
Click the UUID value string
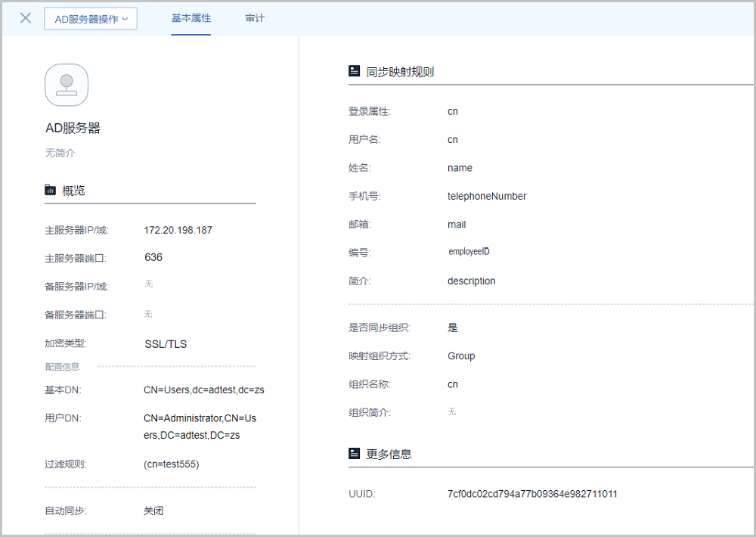point(532,494)
